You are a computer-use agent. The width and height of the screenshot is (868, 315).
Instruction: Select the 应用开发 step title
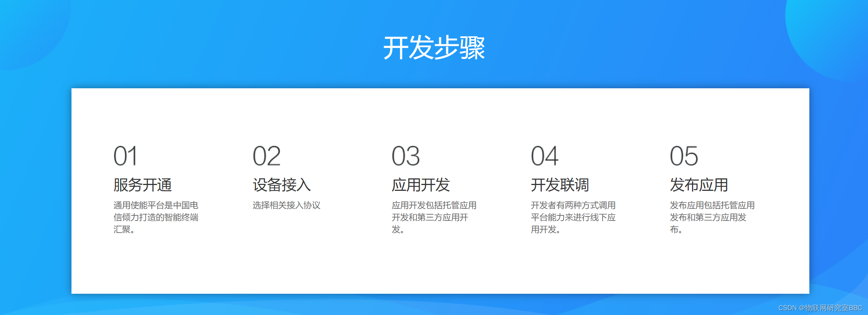420,185
